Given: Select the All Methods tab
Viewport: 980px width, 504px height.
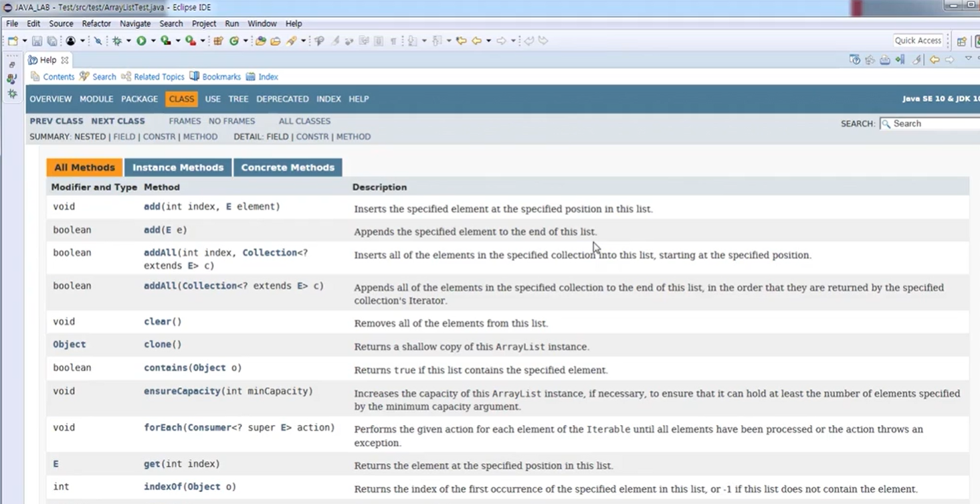Looking at the screenshot, I should tap(84, 167).
